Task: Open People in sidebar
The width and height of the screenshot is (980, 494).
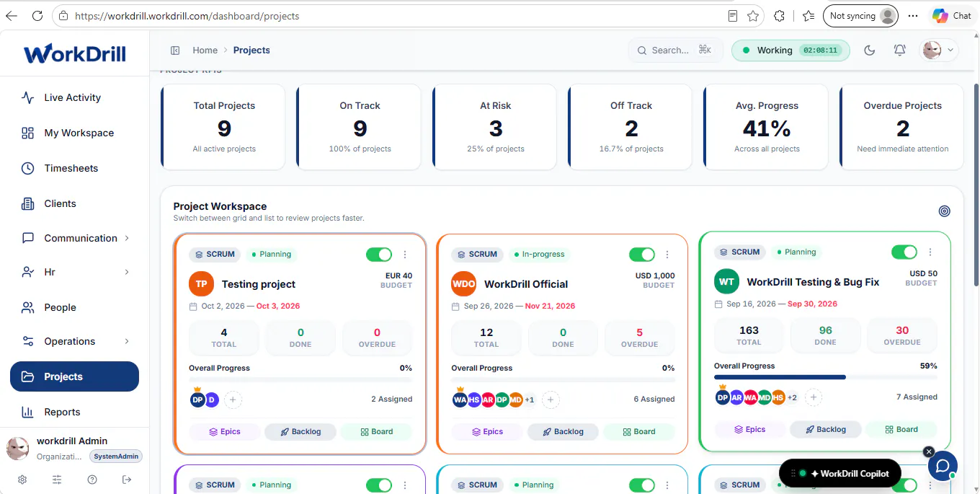Action: [x=75, y=307]
